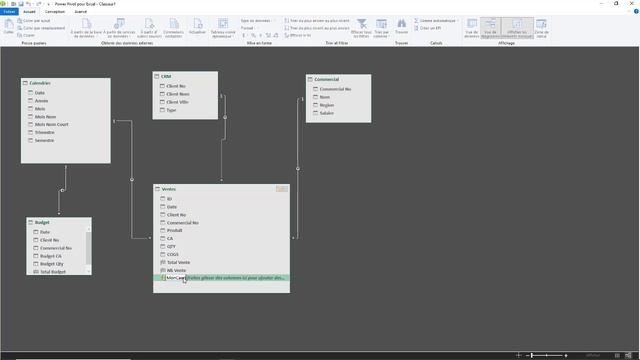Viewport: 640px width, 360px height.
Task: Open Connexions existantes
Action: coord(173,28)
